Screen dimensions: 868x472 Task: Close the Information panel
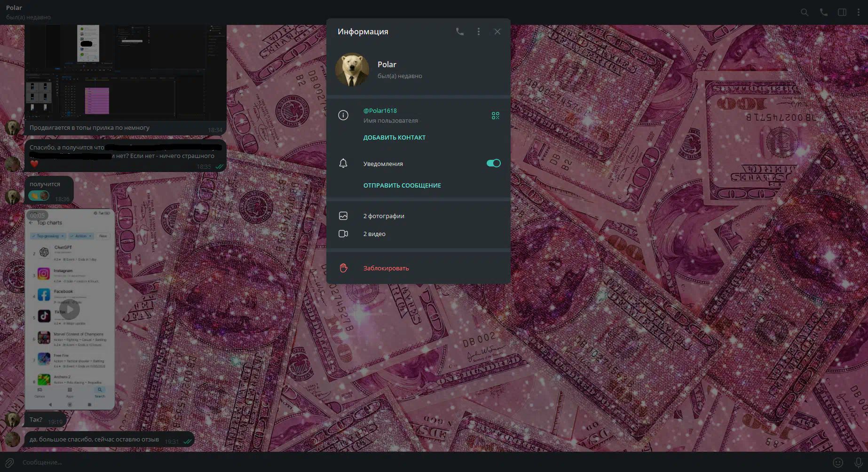[x=497, y=31]
